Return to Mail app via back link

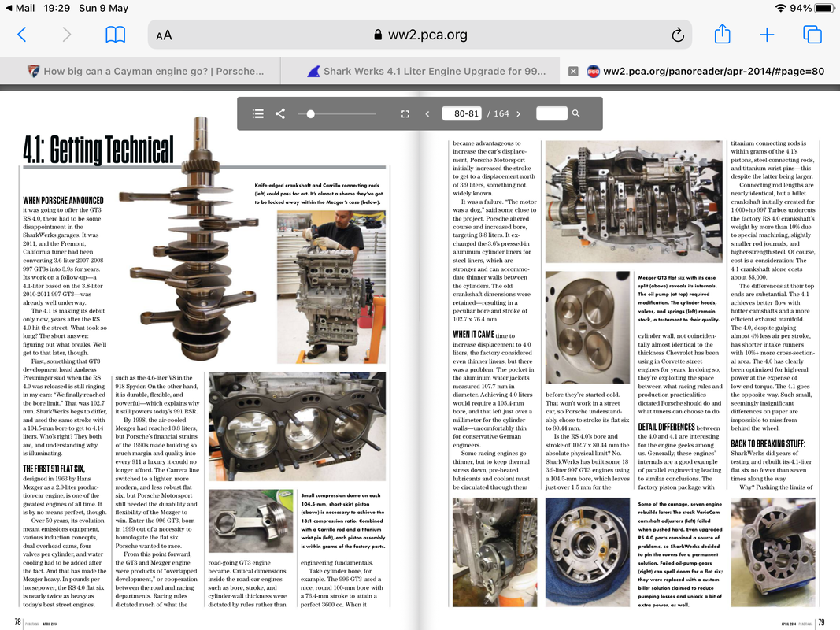point(20,8)
